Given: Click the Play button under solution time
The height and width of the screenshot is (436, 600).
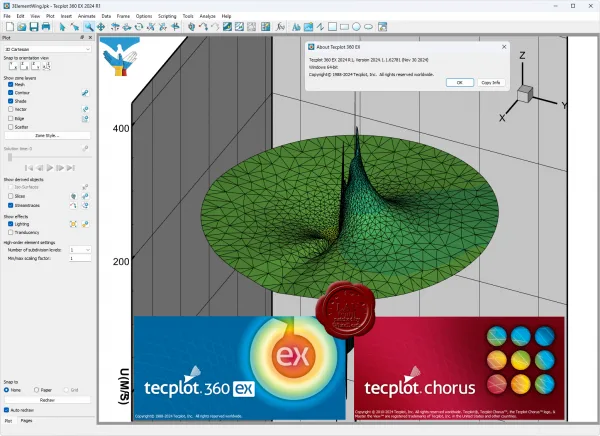Looking at the screenshot, I should (50, 168).
